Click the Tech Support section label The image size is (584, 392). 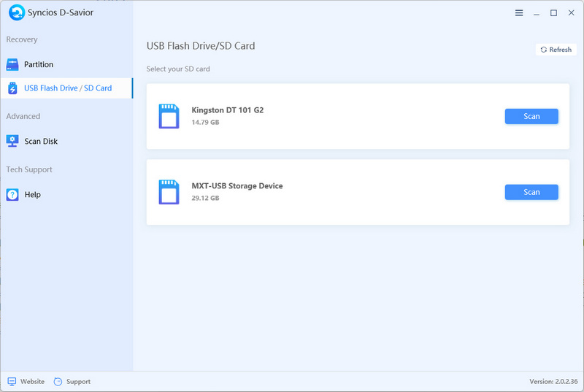pos(29,169)
